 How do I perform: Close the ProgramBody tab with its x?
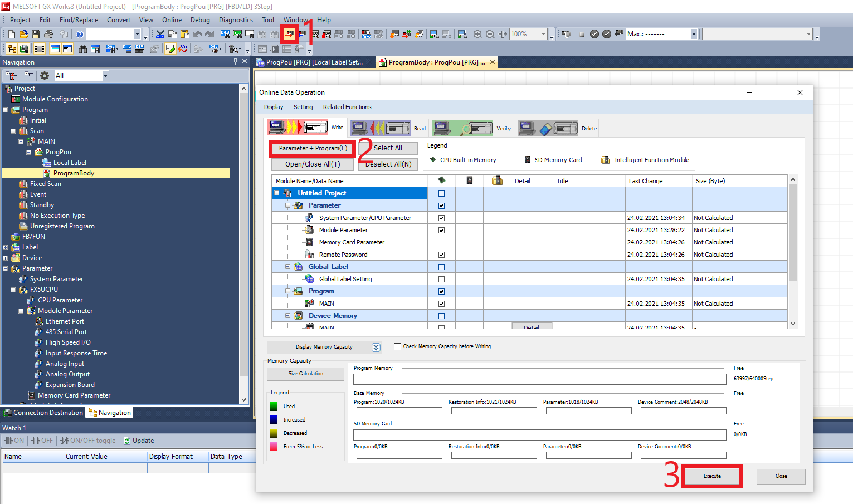492,62
